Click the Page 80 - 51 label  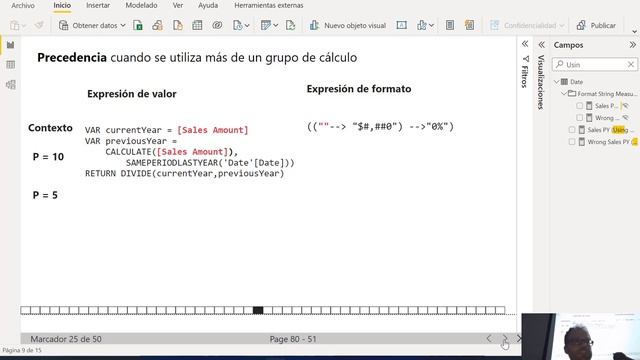[x=293, y=339]
